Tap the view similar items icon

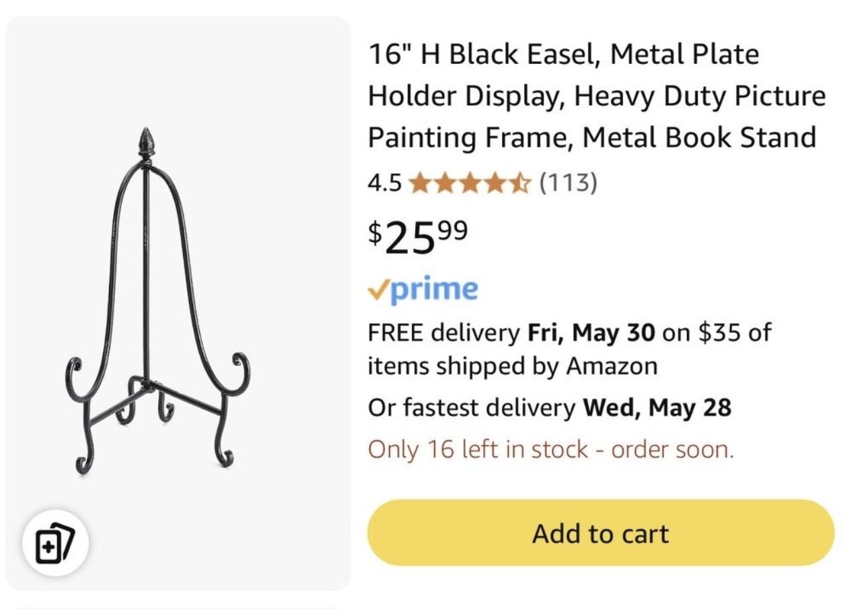tap(55, 542)
